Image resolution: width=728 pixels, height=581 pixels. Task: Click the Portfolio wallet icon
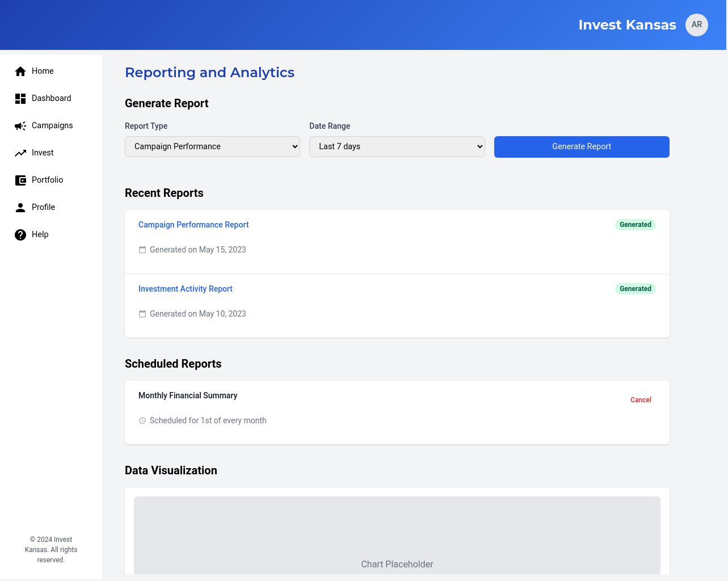[20, 180]
